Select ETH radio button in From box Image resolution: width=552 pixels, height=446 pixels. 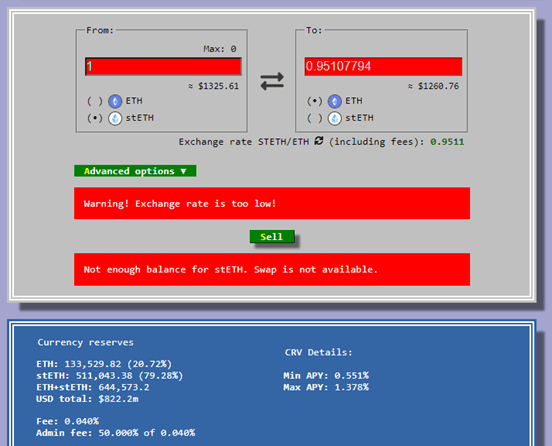click(x=95, y=101)
